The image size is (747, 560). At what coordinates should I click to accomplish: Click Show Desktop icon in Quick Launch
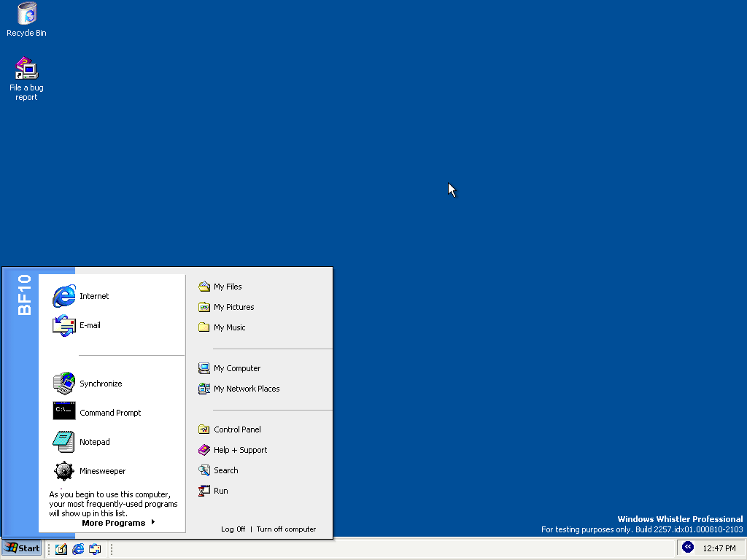tap(61, 549)
